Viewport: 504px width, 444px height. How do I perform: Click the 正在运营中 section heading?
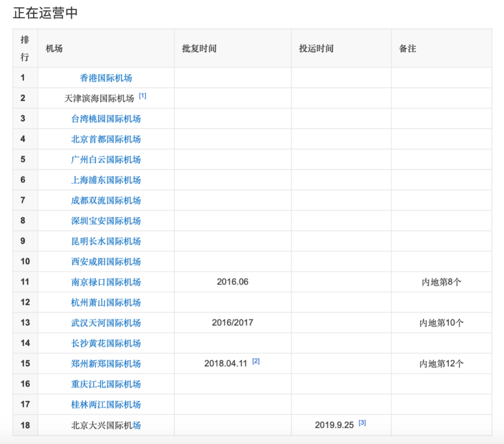click(x=45, y=13)
